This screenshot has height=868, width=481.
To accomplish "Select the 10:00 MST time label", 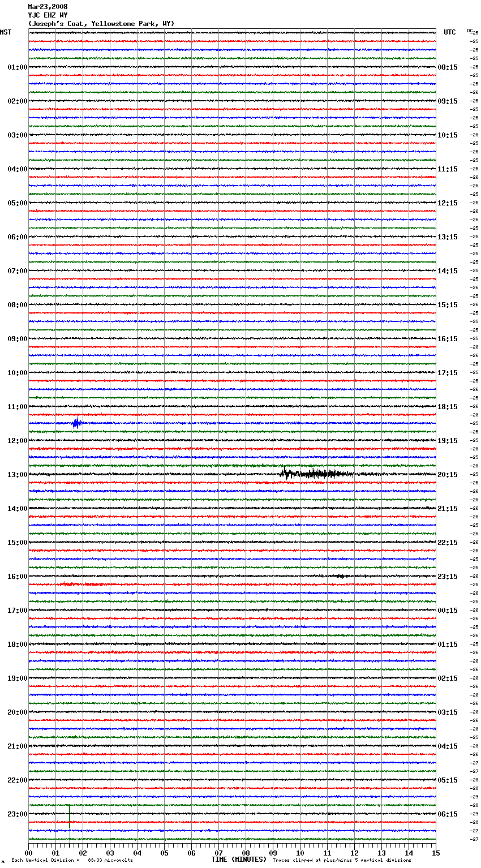I will pyautogui.click(x=18, y=373).
